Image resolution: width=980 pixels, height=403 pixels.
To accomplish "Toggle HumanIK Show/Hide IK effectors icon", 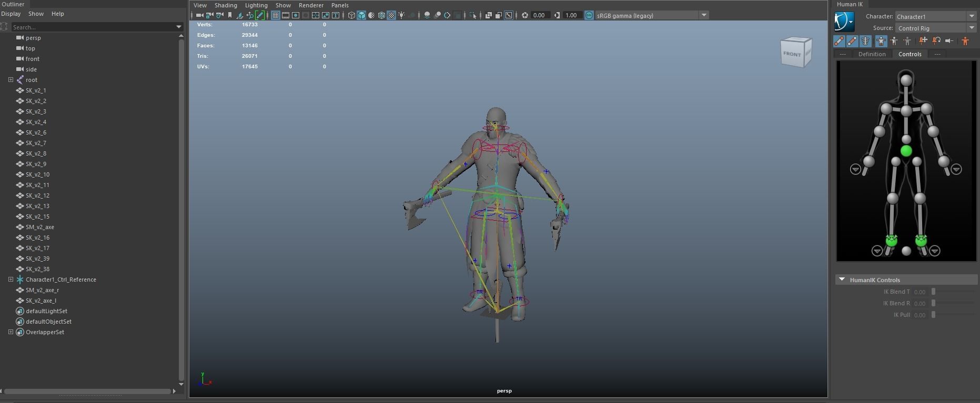I will pos(839,40).
